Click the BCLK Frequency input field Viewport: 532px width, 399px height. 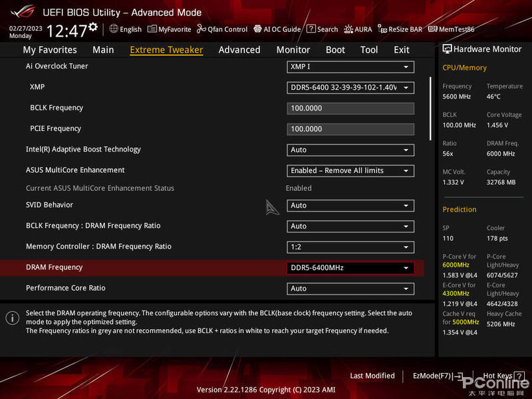click(x=350, y=108)
